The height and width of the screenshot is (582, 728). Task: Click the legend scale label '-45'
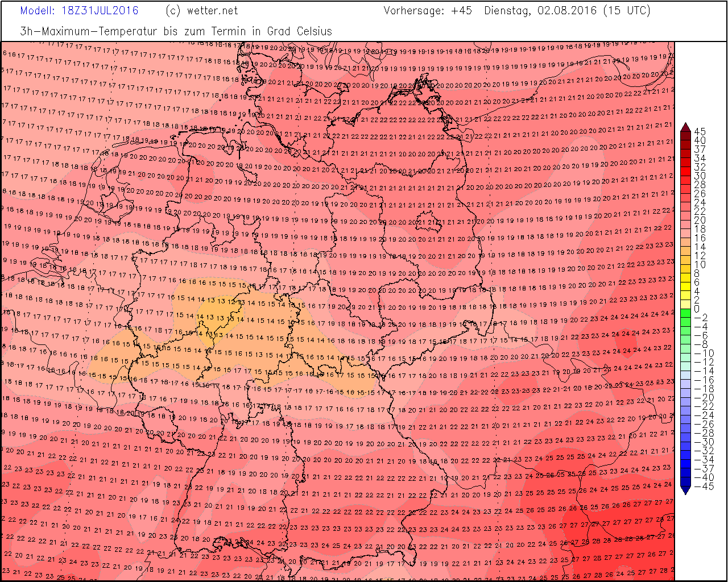tap(704, 487)
